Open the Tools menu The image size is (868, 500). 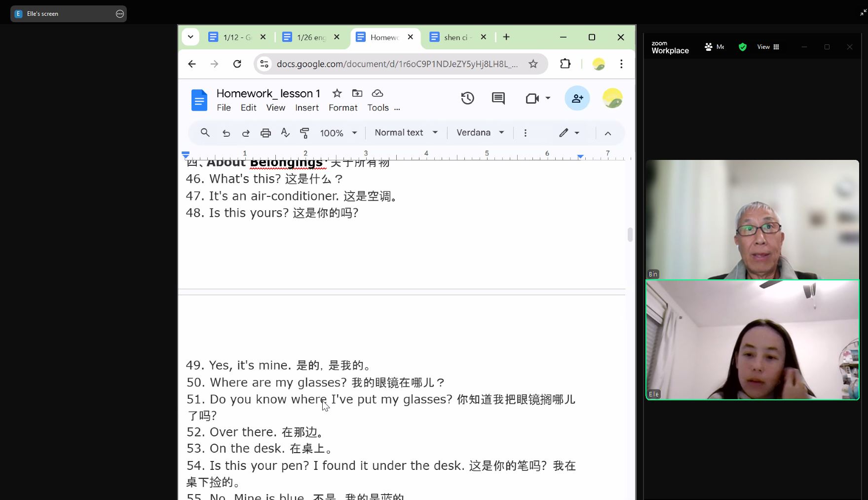coord(378,108)
